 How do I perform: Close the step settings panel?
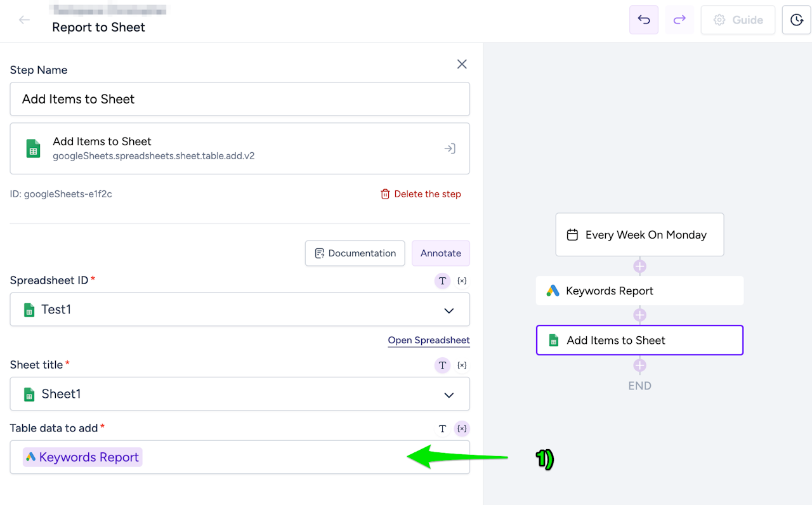point(462,64)
